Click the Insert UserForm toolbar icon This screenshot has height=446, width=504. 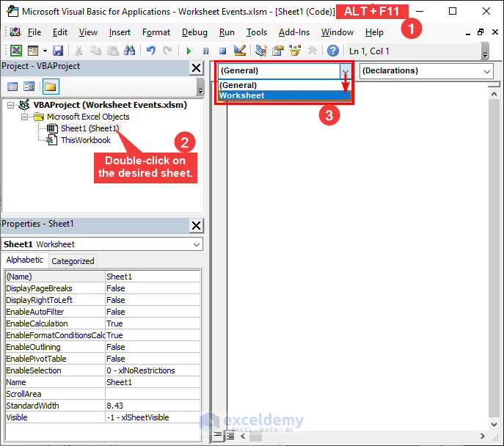[x=33, y=51]
